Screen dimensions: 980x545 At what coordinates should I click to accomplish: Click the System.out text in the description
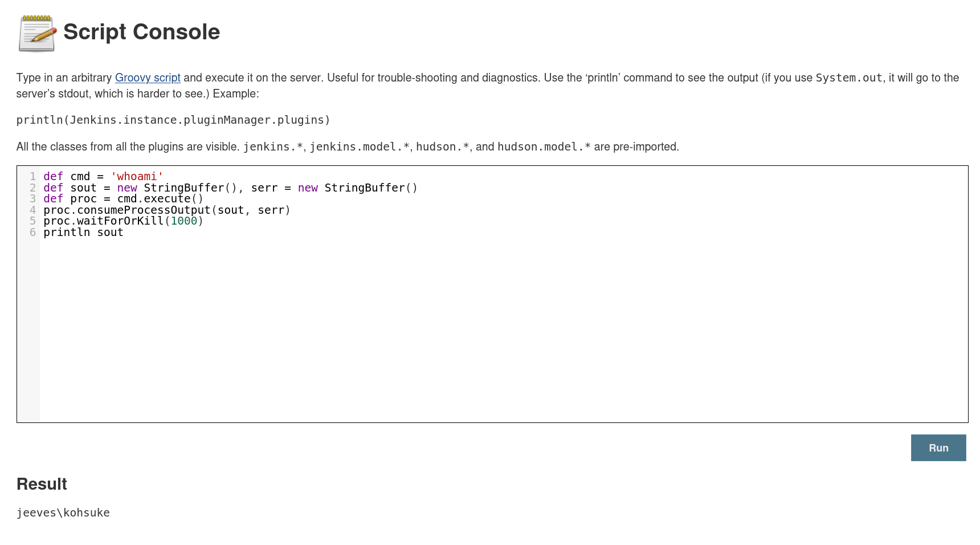click(848, 78)
